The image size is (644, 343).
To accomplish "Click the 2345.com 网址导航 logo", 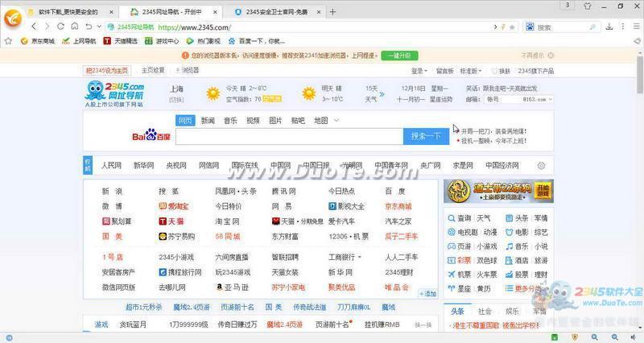I will click(114, 93).
